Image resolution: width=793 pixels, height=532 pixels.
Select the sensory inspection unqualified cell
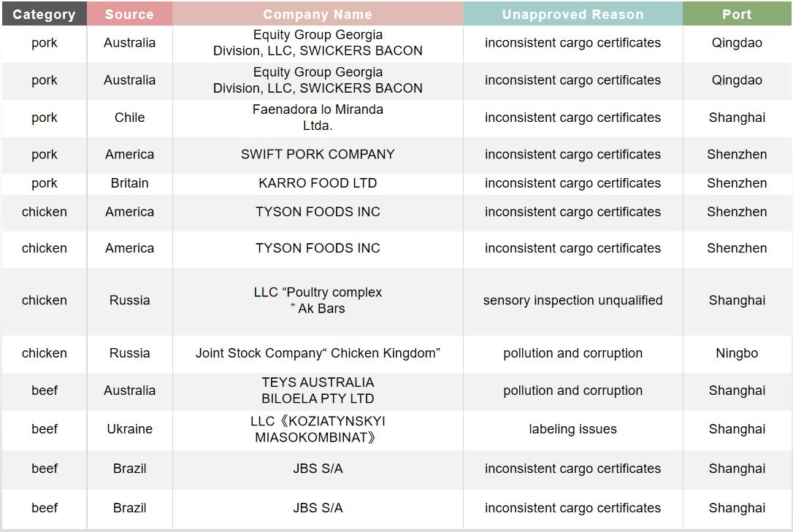pyautogui.click(x=572, y=300)
